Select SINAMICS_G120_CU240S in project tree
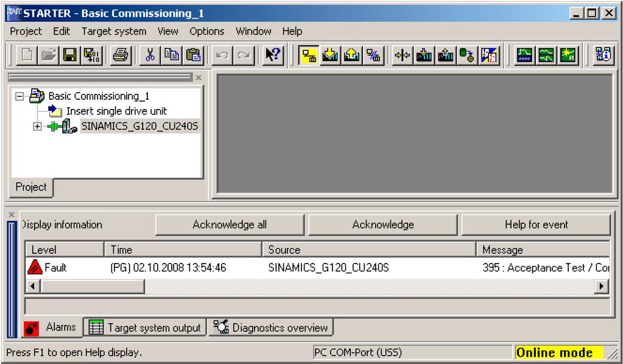Viewport: 623px width, 364px height. tap(139, 126)
